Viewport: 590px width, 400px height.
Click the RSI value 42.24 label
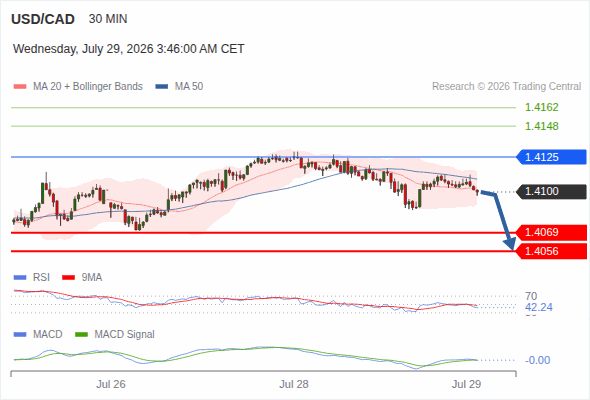point(539,307)
